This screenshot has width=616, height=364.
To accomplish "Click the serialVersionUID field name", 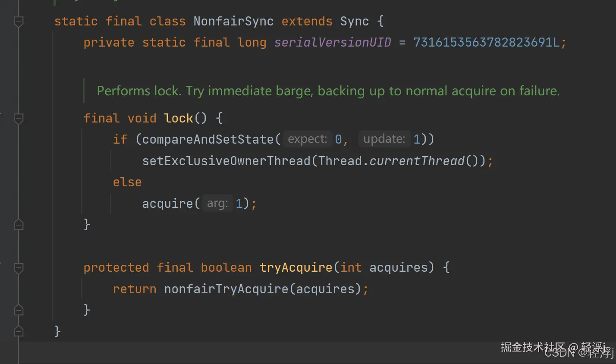I will (x=333, y=42).
